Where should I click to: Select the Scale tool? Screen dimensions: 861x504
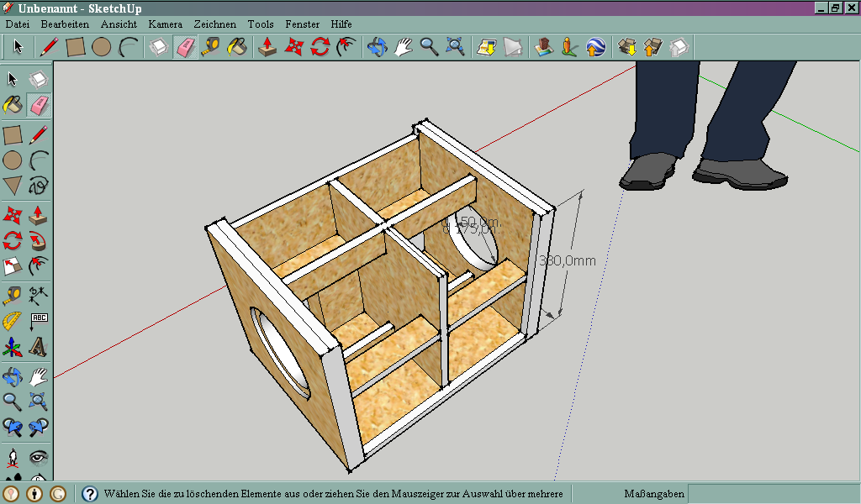point(13,266)
